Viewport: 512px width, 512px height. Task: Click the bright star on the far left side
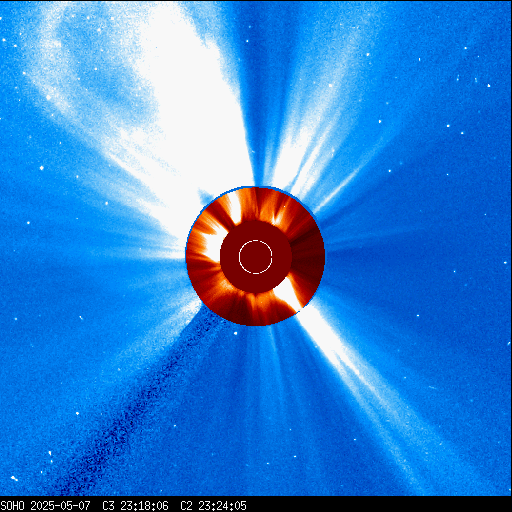(x=42, y=168)
